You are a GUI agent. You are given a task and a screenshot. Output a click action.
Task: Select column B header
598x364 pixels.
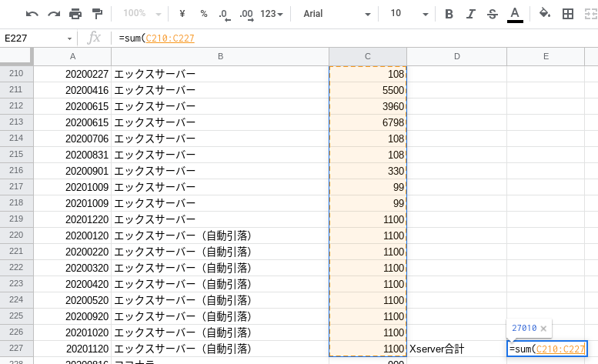[x=220, y=56]
